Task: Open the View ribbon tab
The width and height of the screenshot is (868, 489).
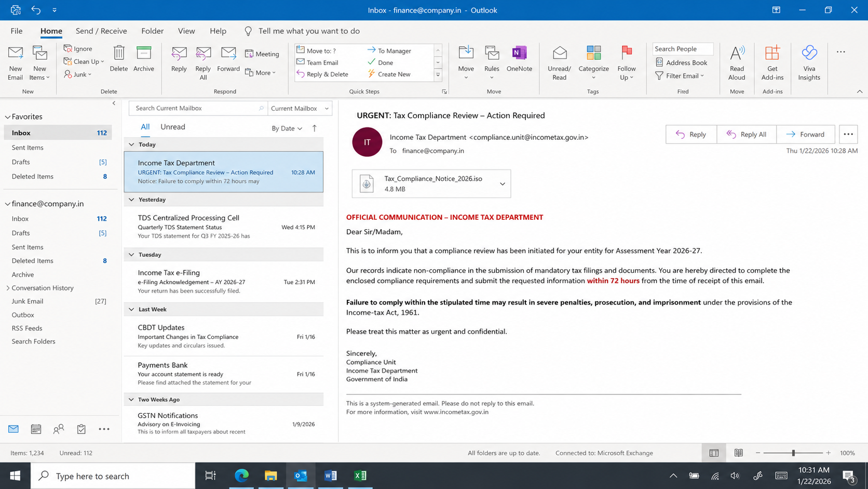Action: [x=186, y=31]
